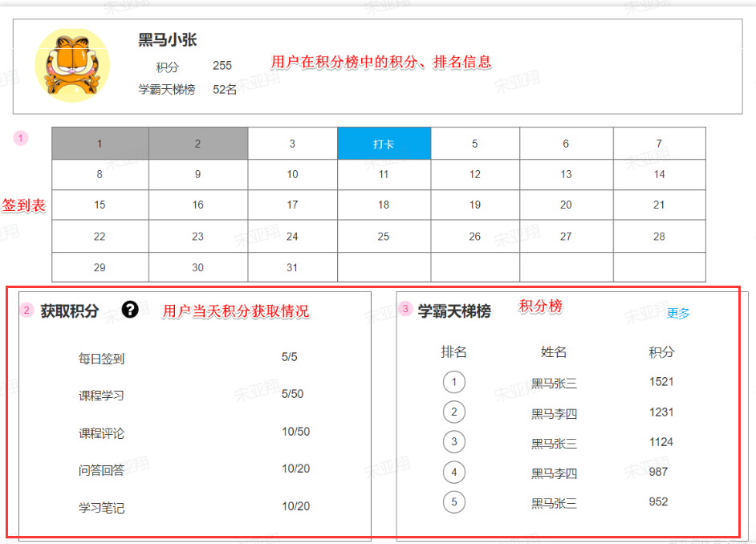The height and width of the screenshot is (544, 756).
Task: Click the 课程评论 row label
Action: click(x=101, y=433)
